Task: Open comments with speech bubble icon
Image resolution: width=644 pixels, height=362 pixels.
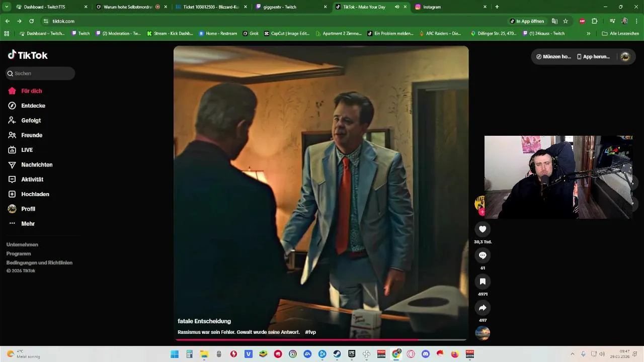Action: click(482, 255)
